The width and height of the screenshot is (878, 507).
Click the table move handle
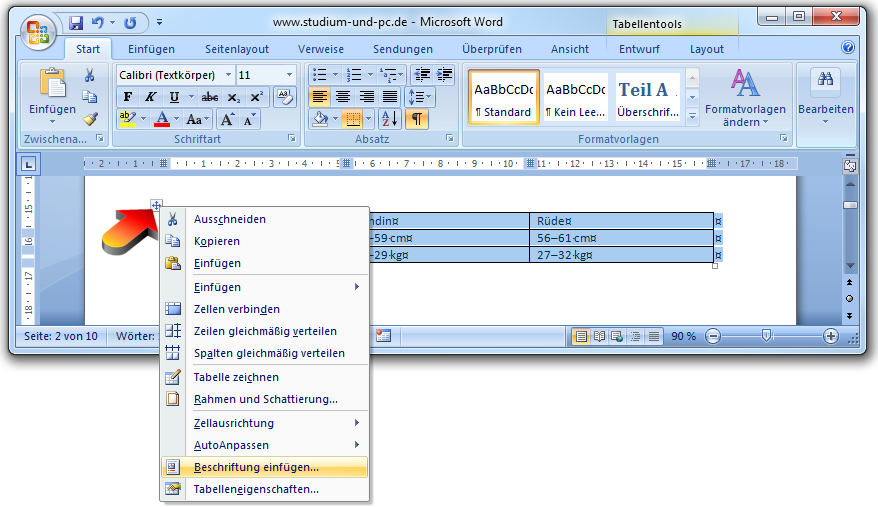(156, 204)
